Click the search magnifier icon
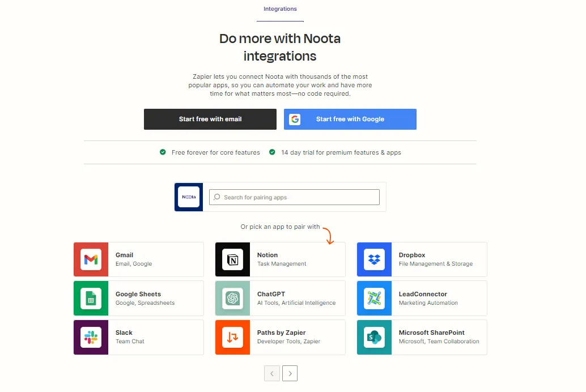Viewport: 586px width, 392px height. pyautogui.click(x=217, y=197)
